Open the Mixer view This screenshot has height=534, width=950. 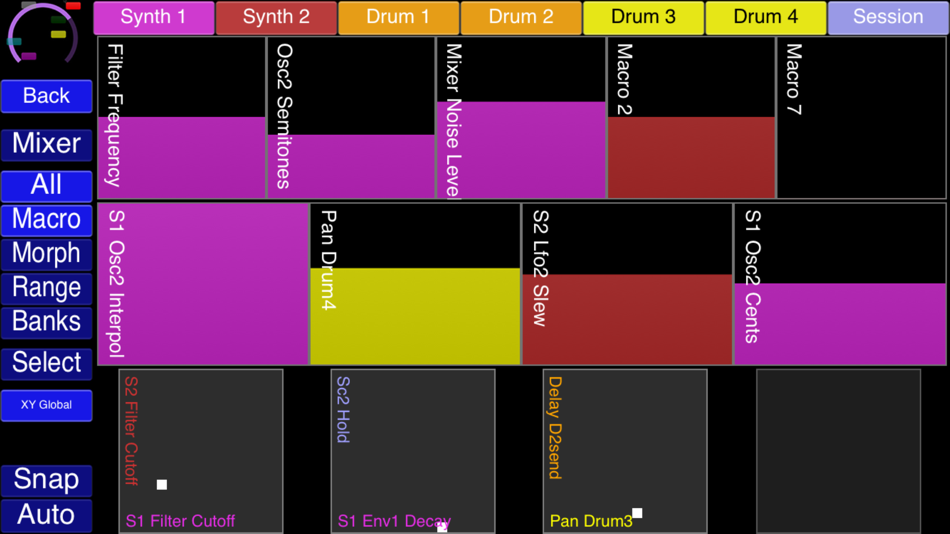pos(47,144)
